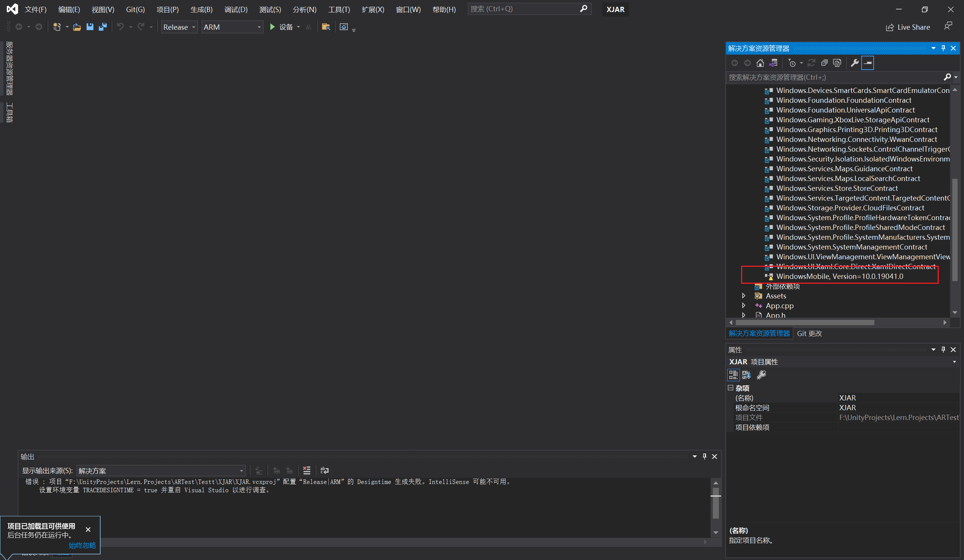Click the Pending Changes Filter clock icon
The image size is (964, 560).
[x=792, y=63]
